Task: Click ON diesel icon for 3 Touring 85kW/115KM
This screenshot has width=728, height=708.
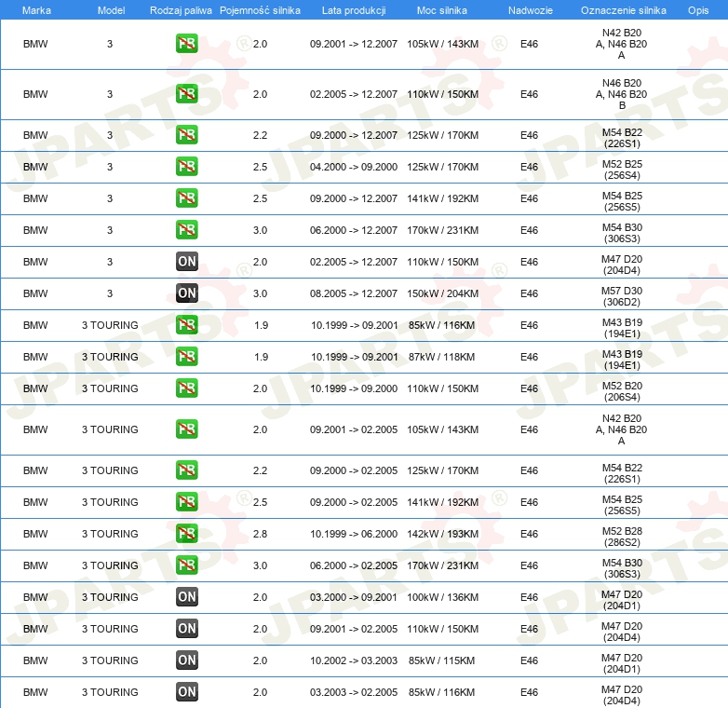Action: click(186, 660)
